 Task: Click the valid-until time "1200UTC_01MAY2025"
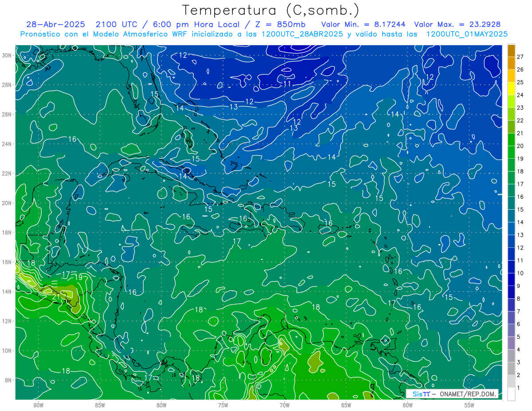467,34
